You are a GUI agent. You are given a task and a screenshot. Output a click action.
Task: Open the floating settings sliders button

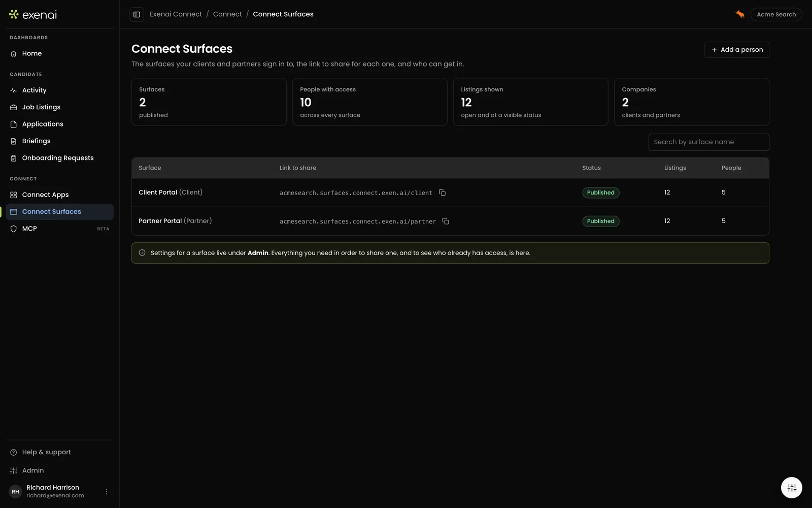(x=792, y=488)
